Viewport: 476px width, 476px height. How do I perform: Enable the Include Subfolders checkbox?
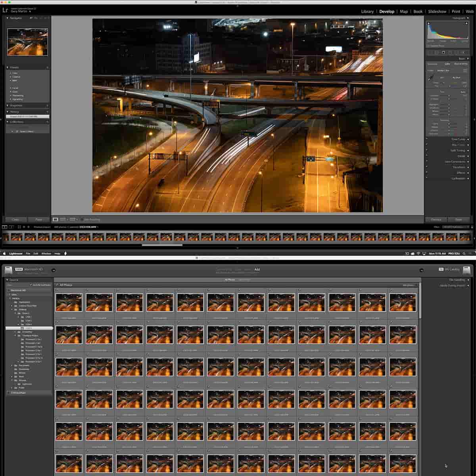pyautogui.click(x=31, y=284)
